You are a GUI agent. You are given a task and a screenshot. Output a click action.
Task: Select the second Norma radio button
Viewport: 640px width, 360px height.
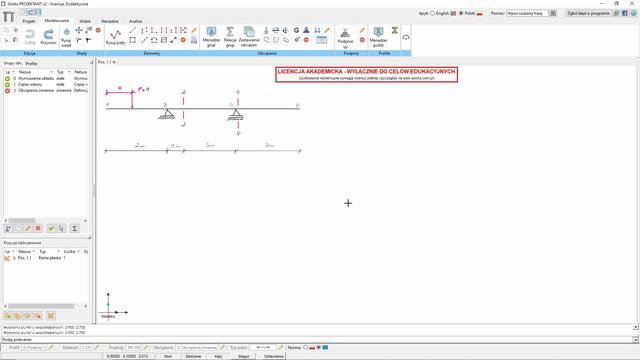tap(319, 348)
